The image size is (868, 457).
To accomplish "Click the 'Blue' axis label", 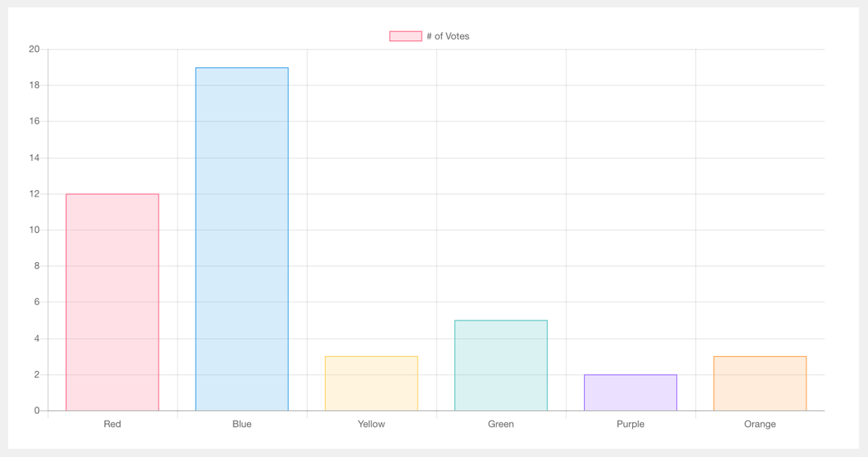I will (x=241, y=424).
